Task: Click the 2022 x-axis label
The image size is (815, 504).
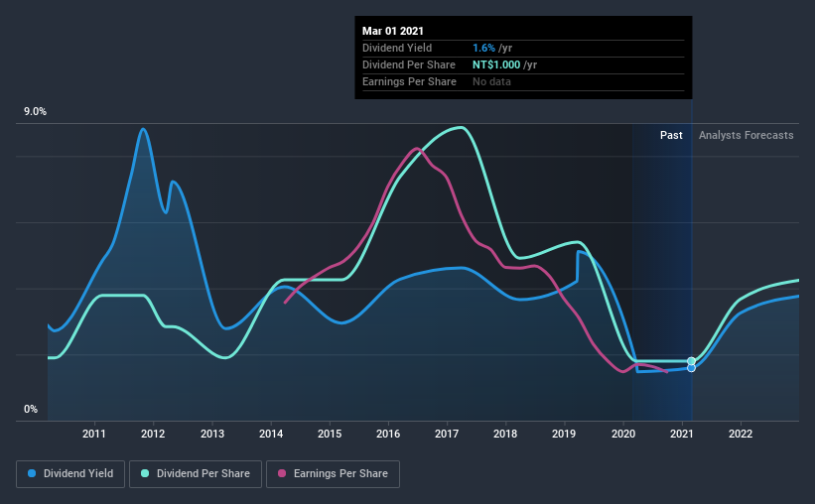Action: [x=741, y=434]
